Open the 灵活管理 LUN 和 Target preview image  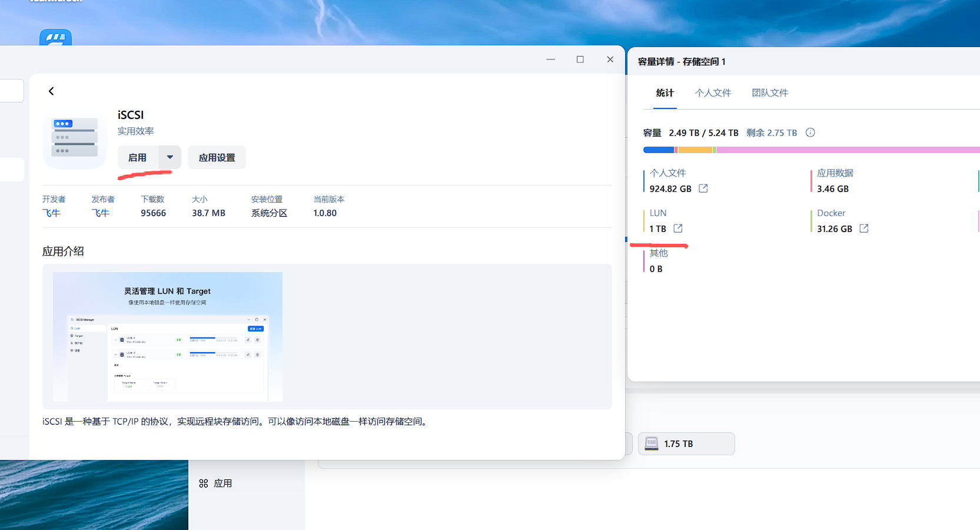[168, 337]
